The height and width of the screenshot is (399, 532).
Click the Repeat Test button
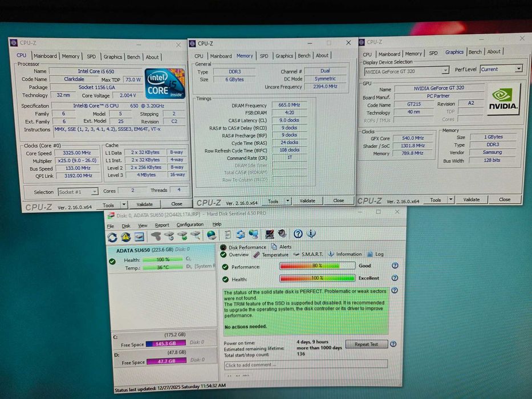(367, 344)
